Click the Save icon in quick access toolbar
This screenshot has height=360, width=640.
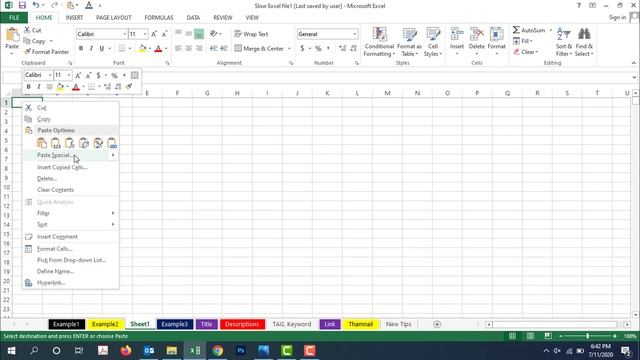22,5
